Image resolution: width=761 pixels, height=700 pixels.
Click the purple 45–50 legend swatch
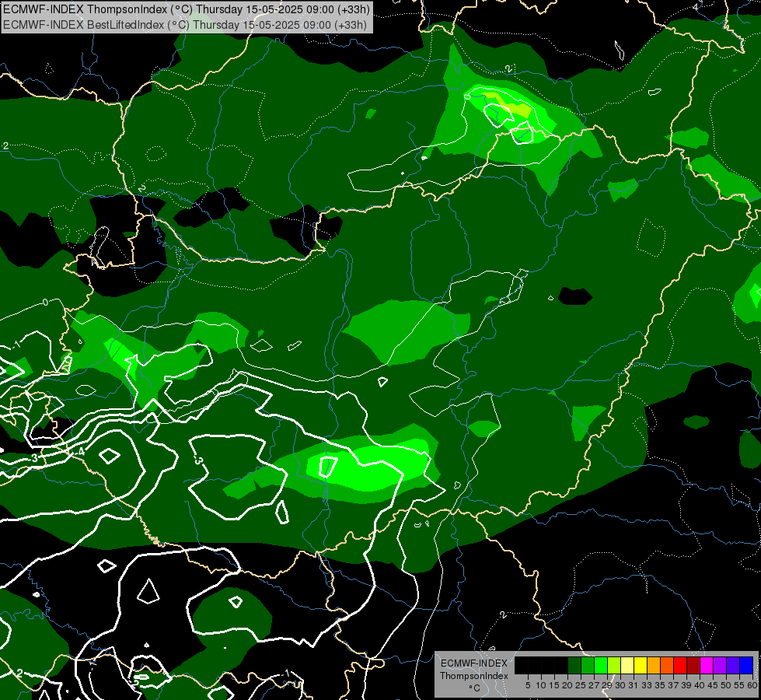pyautogui.click(x=720, y=665)
